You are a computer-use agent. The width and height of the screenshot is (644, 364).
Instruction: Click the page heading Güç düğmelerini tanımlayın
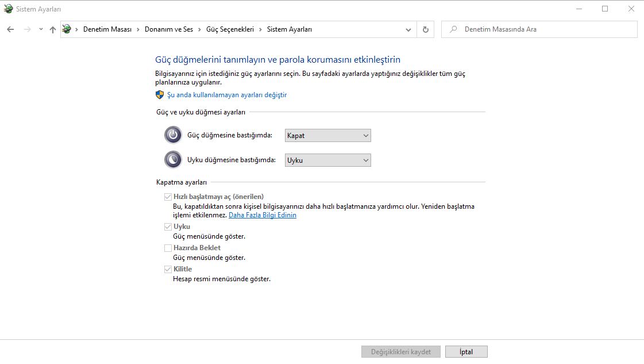277,60
